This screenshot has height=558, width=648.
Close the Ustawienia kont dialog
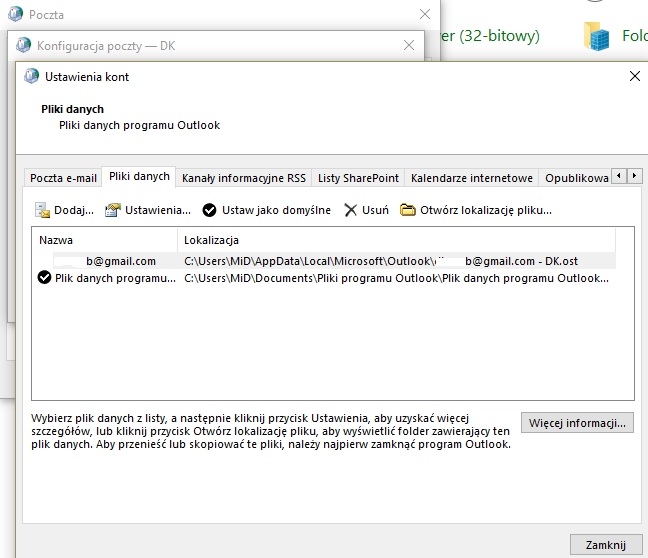[x=635, y=76]
